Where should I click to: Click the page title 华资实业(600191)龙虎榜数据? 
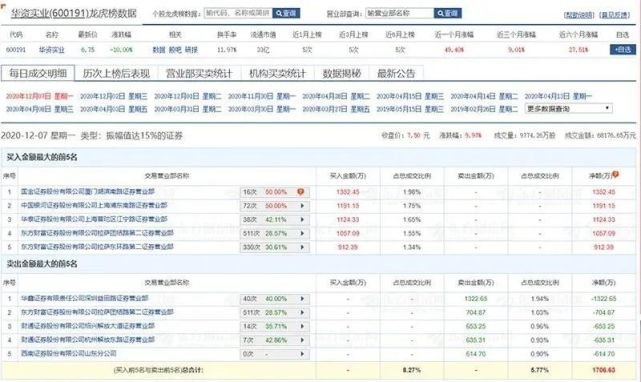pyautogui.click(x=74, y=13)
